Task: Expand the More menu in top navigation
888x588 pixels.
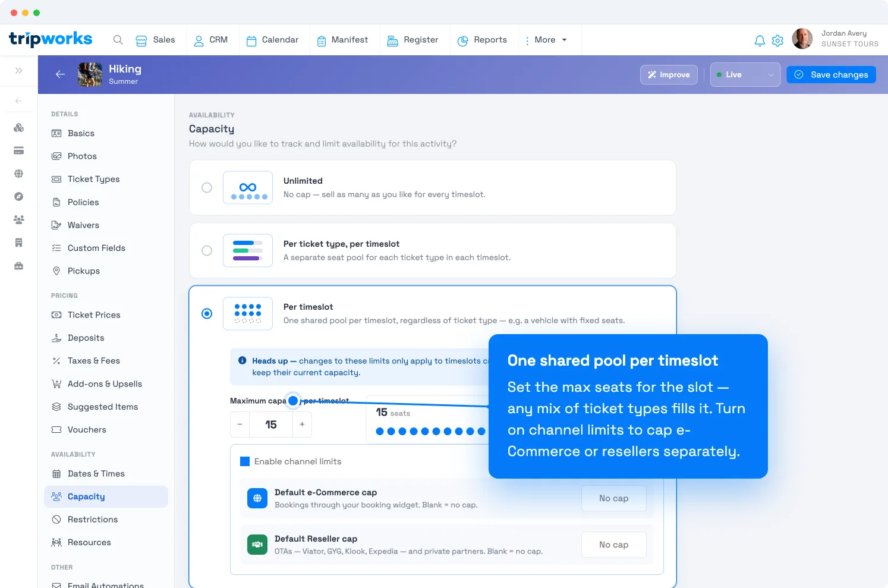Action: pos(546,40)
